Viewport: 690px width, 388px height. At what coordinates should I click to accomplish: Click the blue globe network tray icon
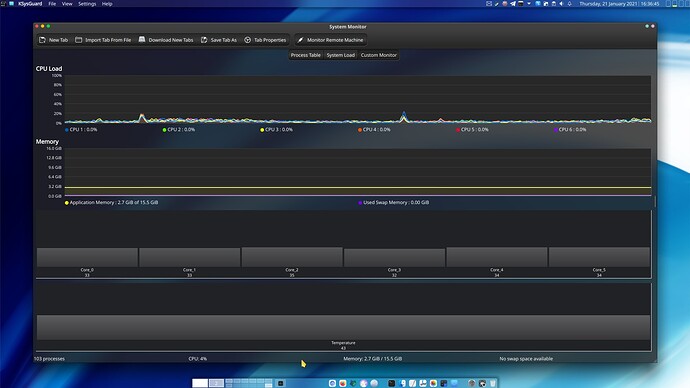tap(538, 4)
